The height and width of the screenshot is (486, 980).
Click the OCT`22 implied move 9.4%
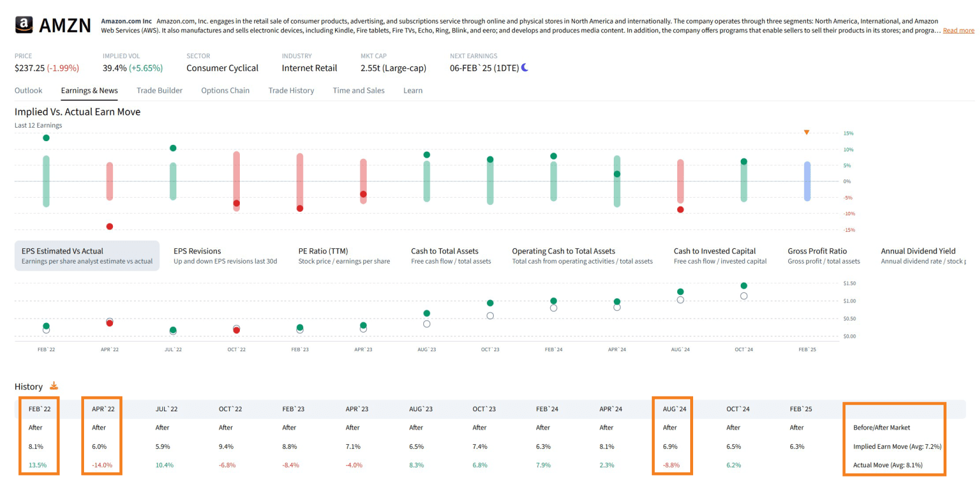[226, 447]
